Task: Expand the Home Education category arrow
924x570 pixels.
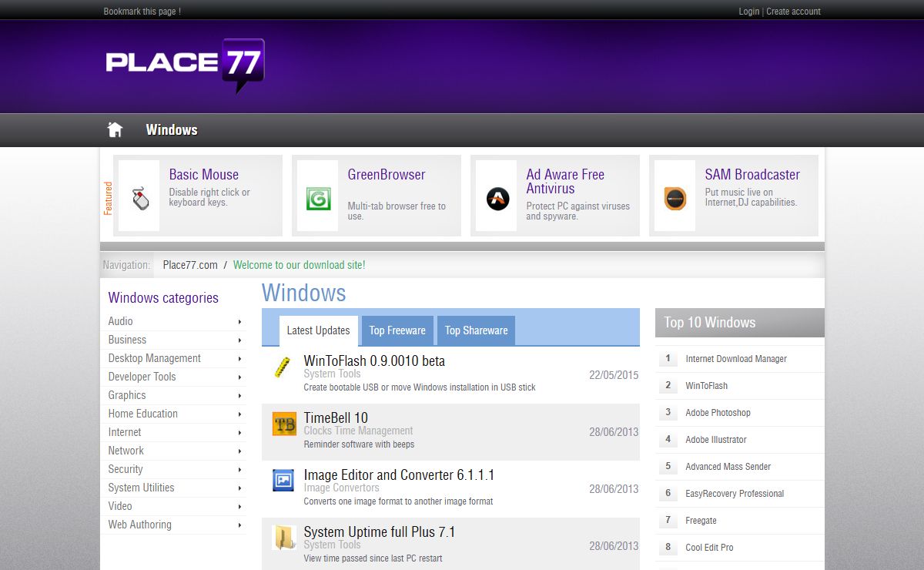Action: (x=239, y=414)
